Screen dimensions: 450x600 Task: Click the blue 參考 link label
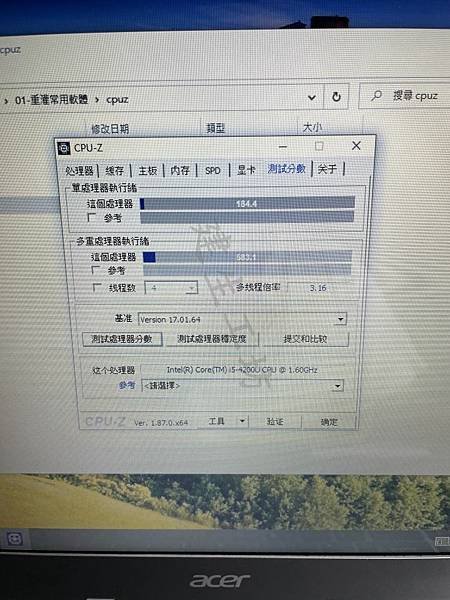127,385
